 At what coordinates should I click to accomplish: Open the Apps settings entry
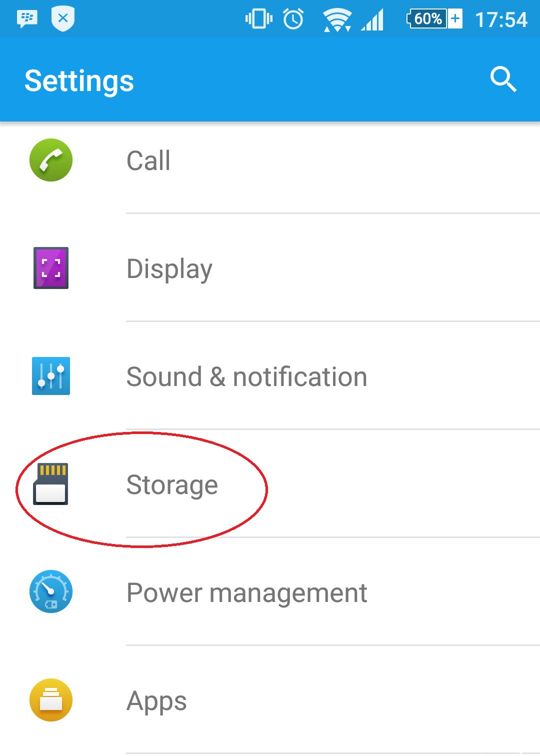coord(156,701)
